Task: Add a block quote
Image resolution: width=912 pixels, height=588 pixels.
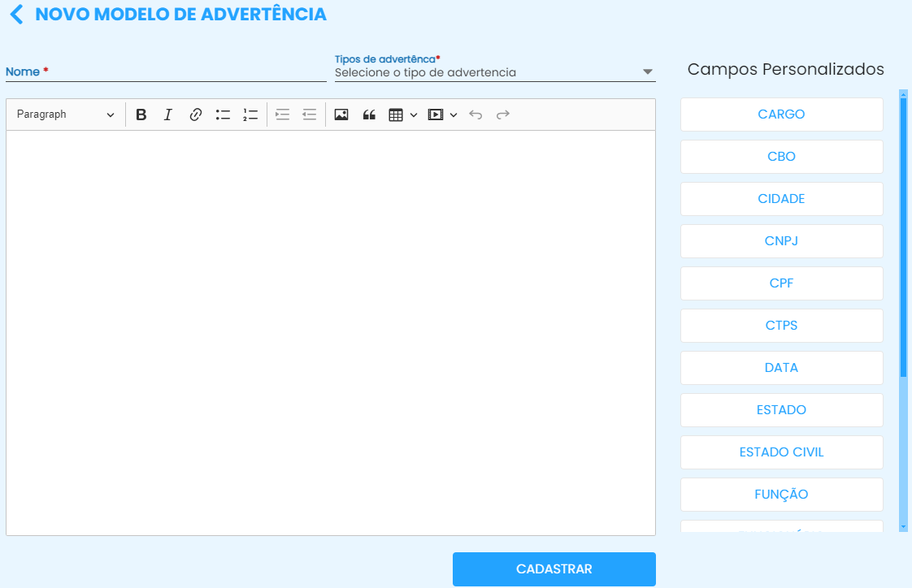Action: pyautogui.click(x=369, y=115)
